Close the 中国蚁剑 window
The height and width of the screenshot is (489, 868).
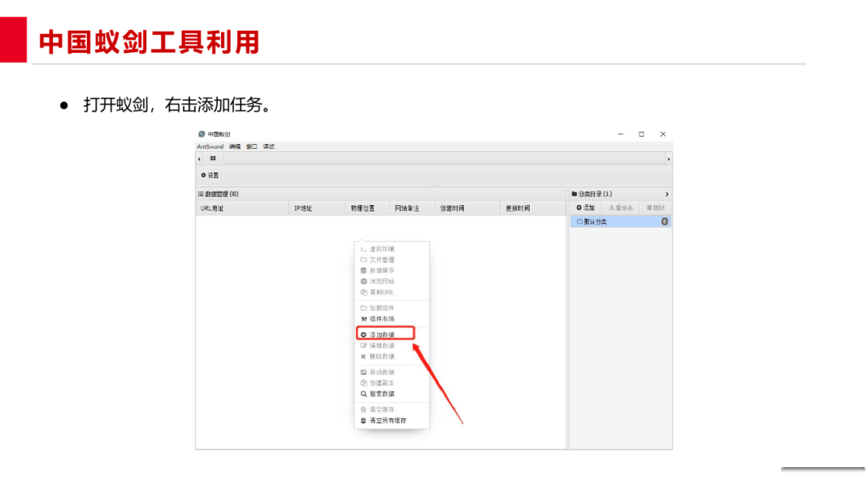(x=662, y=134)
